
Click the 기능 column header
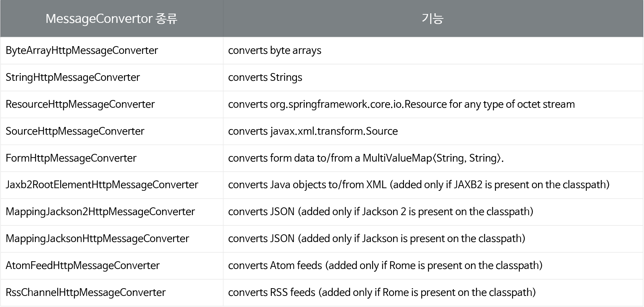point(433,18)
